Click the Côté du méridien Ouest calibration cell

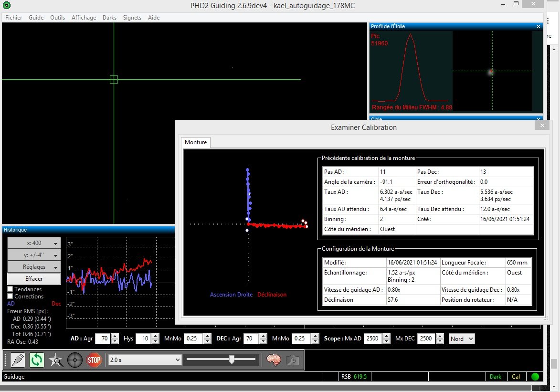click(396, 229)
